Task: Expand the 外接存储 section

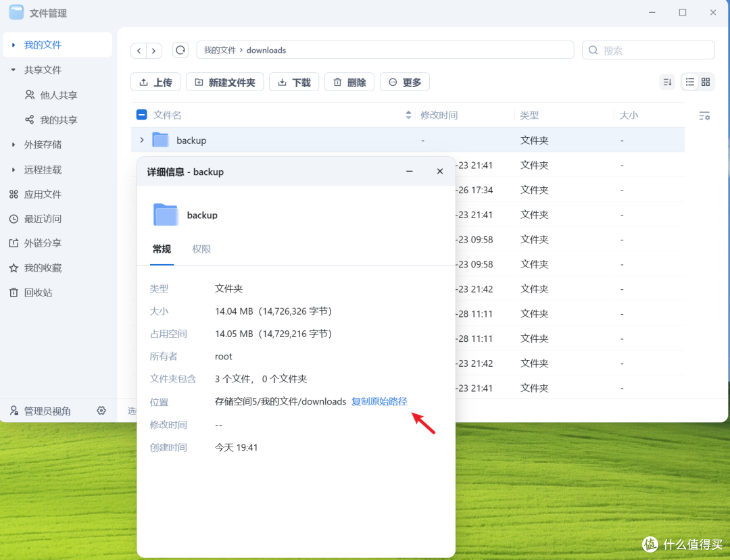Action: (14, 145)
